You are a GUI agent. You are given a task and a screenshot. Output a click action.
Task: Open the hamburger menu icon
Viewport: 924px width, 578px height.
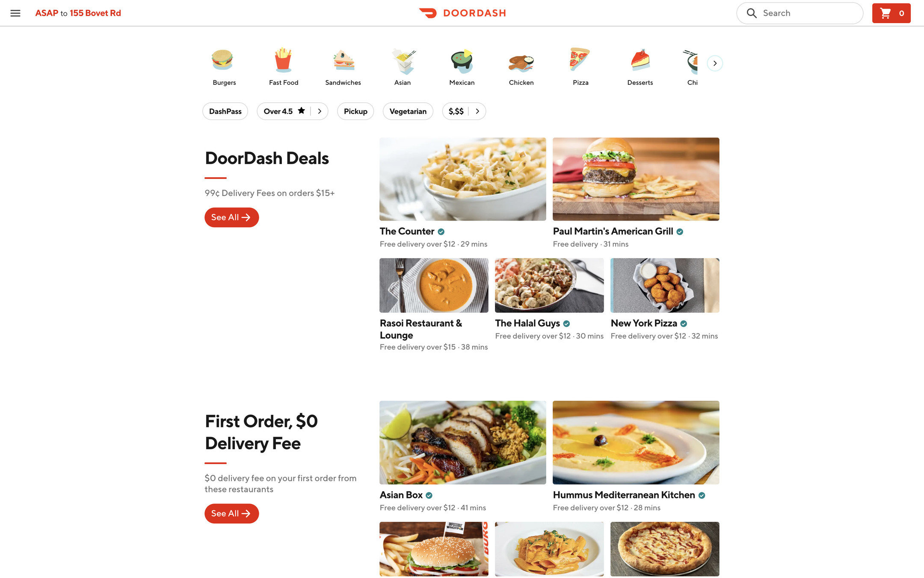tap(15, 13)
